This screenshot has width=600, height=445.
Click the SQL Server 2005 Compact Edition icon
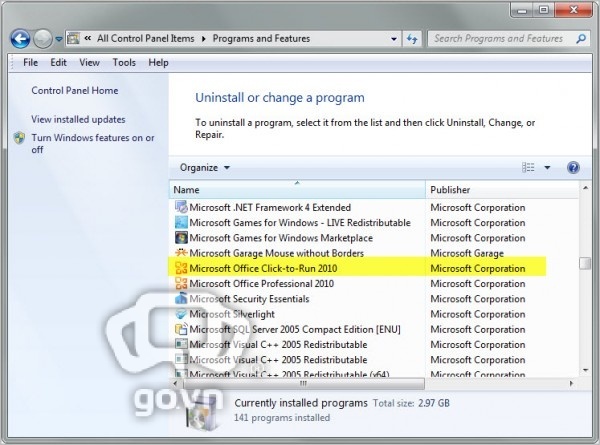point(181,329)
